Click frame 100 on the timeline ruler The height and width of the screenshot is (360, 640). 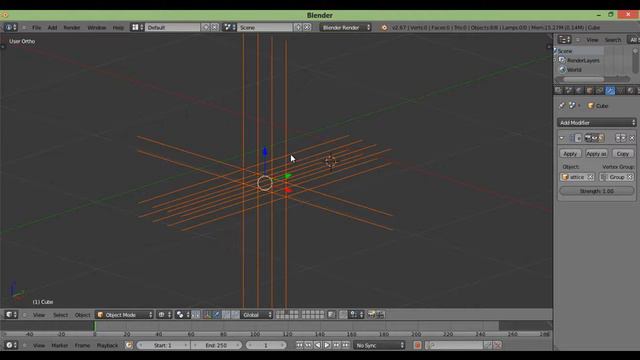coord(255,334)
